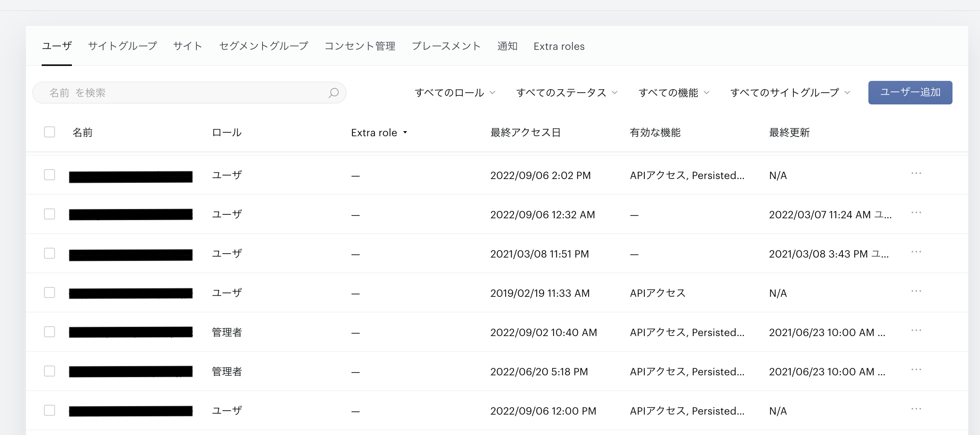This screenshot has width=980, height=435.
Task: Click the ユーザー追加 button
Action: pos(910,93)
